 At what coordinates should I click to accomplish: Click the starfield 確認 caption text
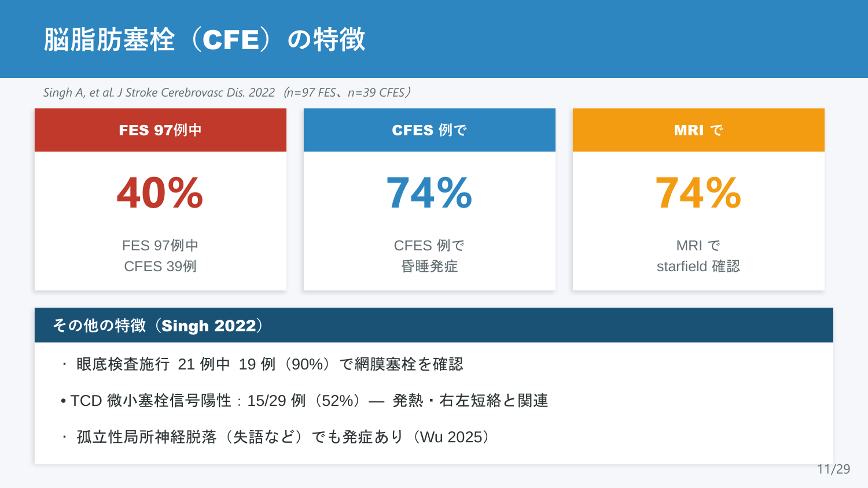(x=698, y=267)
